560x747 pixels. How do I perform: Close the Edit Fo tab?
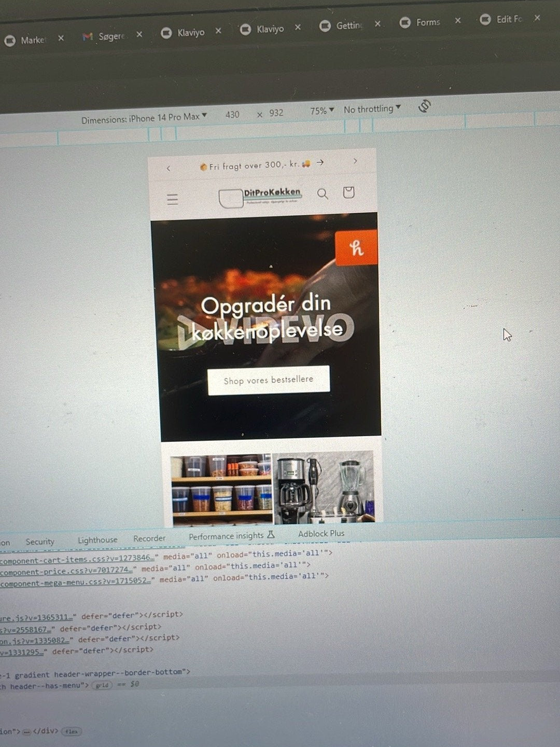point(537,17)
